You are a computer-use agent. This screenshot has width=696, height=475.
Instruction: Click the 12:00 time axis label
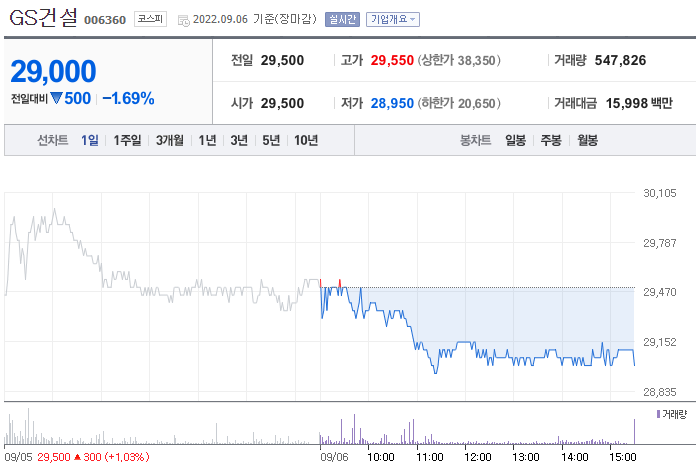click(478, 457)
